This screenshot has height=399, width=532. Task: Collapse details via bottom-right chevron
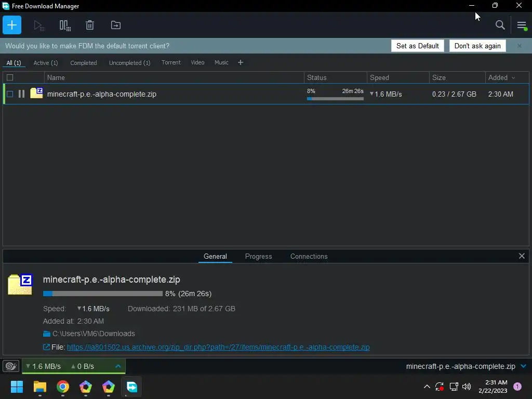click(x=524, y=366)
